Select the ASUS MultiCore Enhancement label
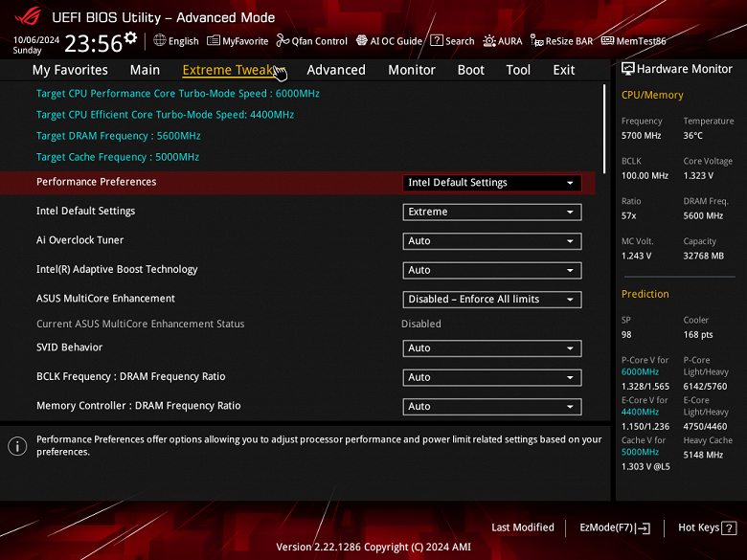 105,299
